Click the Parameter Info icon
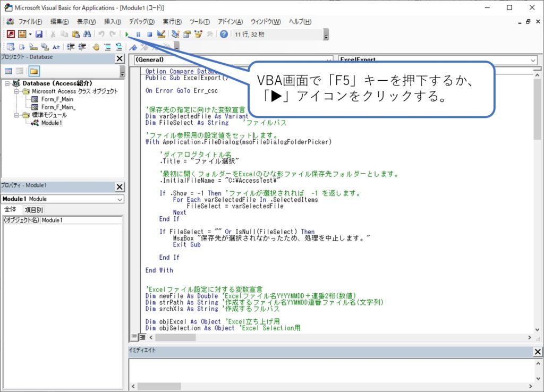 (45, 47)
